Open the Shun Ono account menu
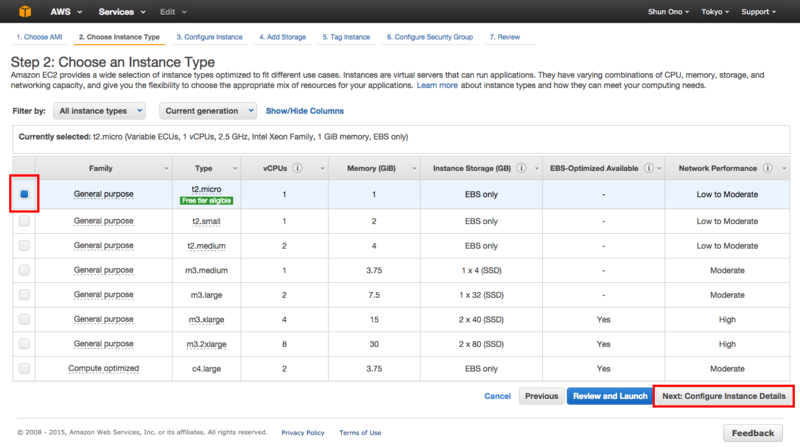Image resolution: width=800 pixels, height=447 pixels. (x=668, y=11)
